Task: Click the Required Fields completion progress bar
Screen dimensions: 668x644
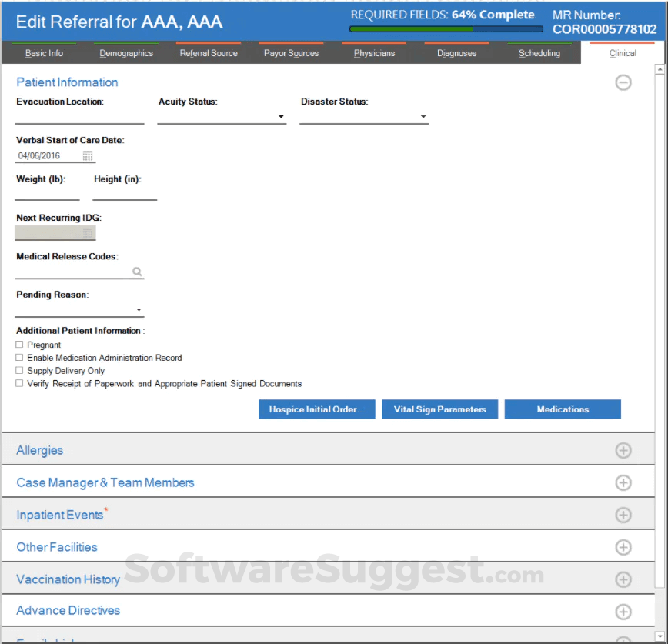Action: pos(446,27)
